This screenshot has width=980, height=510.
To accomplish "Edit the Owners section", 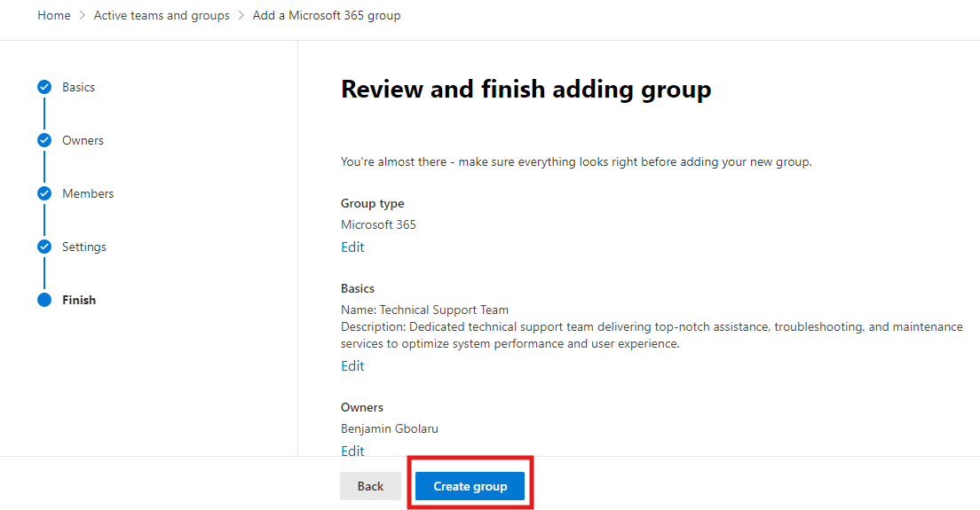I will pos(352,451).
